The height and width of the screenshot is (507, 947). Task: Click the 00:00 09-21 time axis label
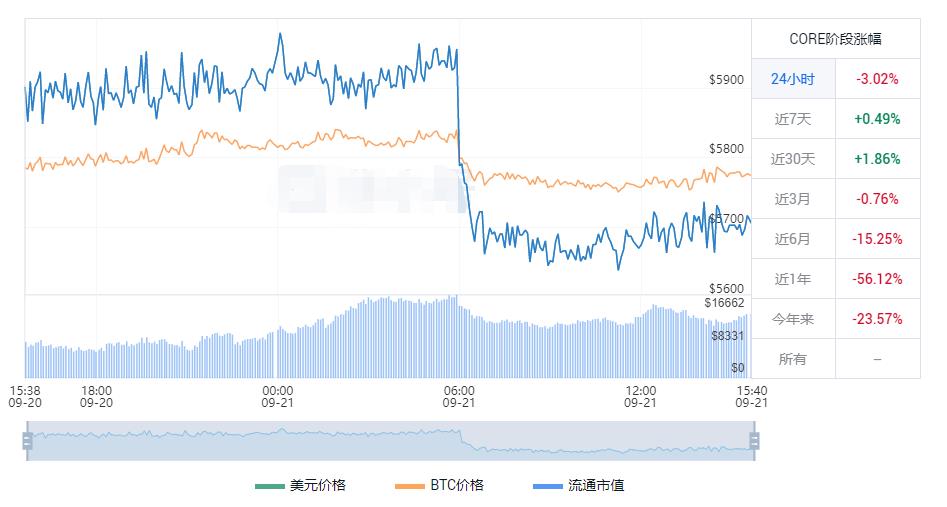[x=277, y=397]
